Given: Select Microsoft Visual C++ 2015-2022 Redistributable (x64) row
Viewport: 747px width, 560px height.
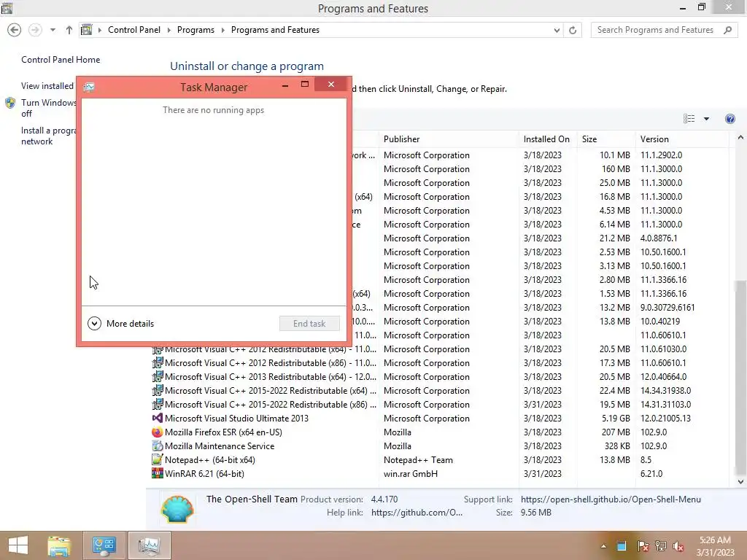Looking at the screenshot, I should [439, 391].
